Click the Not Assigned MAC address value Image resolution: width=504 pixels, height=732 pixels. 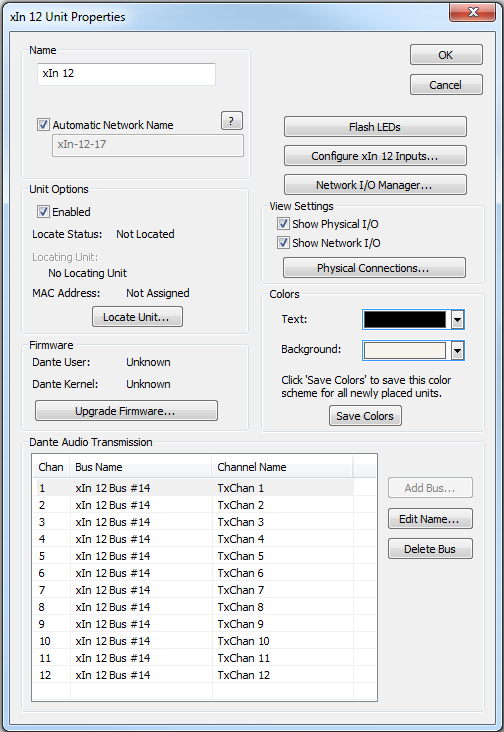pos(158,293)
